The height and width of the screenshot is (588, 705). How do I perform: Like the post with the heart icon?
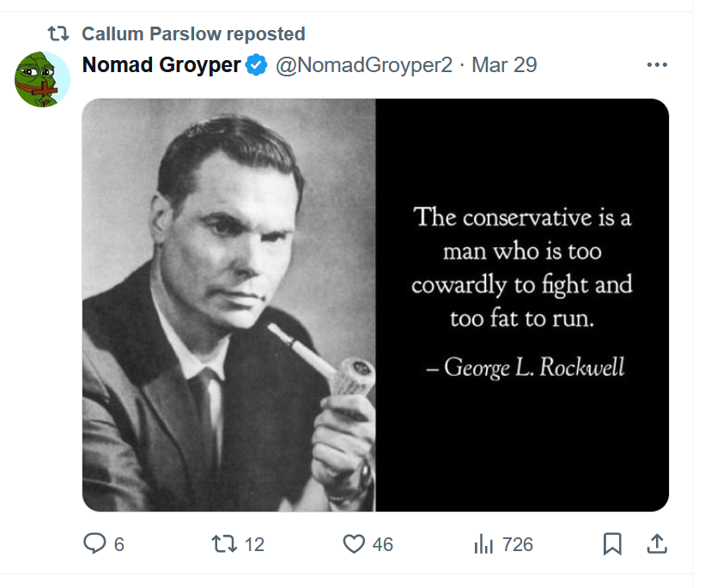tap(354, 544)
